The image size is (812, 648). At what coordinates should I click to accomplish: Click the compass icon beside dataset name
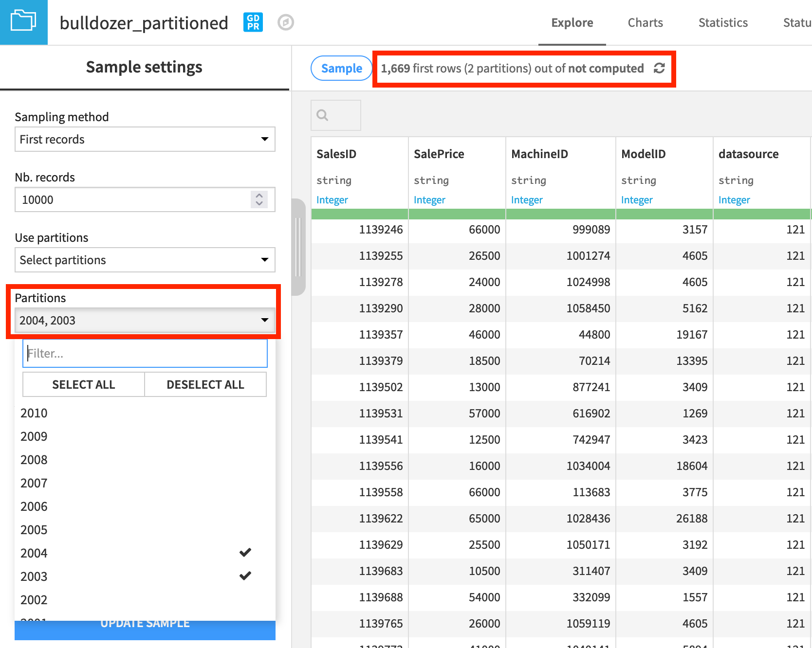click(x=286, y=22)
